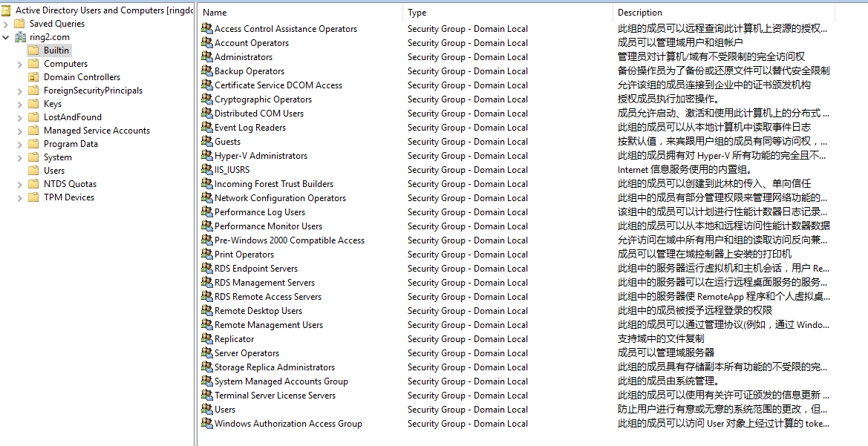This screenshot has width=868, height=446.
Task: Click the Saved Queries folder icon
Action: click(x=20, y=24)
